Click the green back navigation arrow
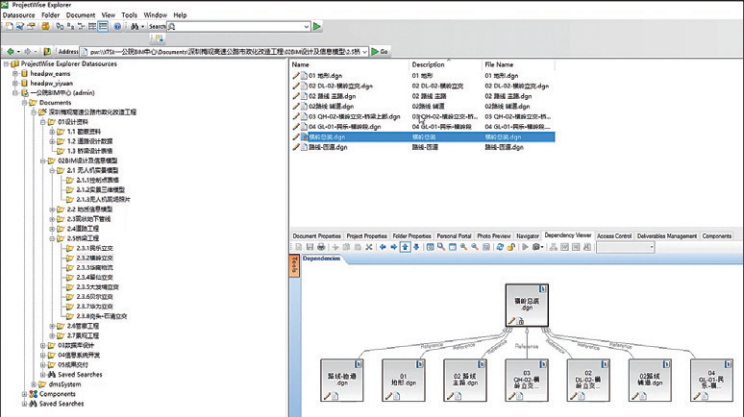 [10, 51]
